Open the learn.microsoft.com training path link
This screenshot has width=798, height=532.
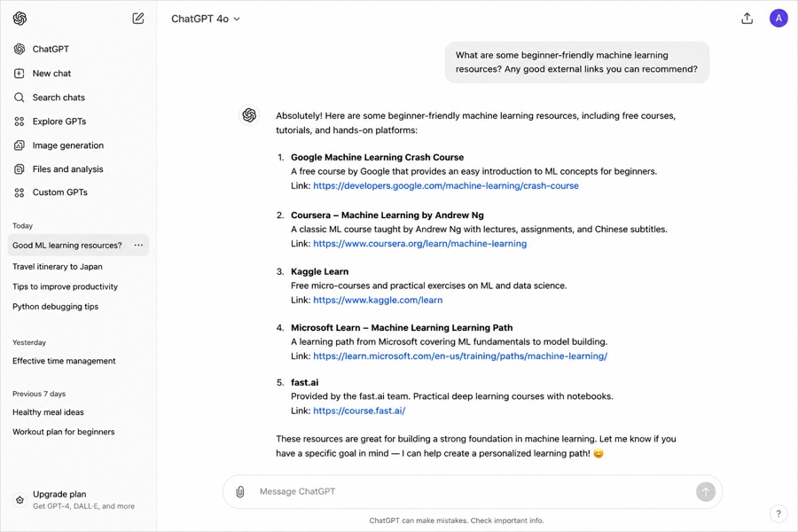click(x=460, y=356)
